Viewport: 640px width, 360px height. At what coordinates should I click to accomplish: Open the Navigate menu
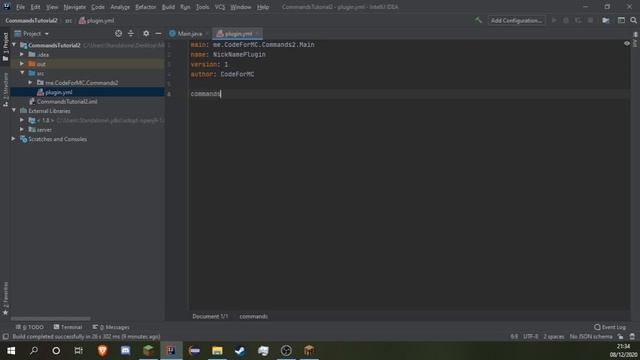click(x=75, y=7)
